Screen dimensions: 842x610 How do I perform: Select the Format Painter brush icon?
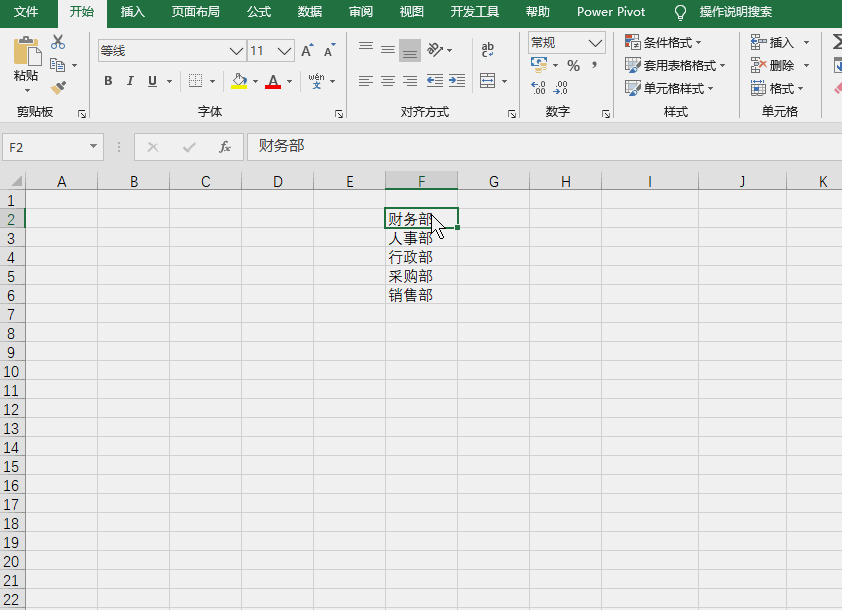58,88
